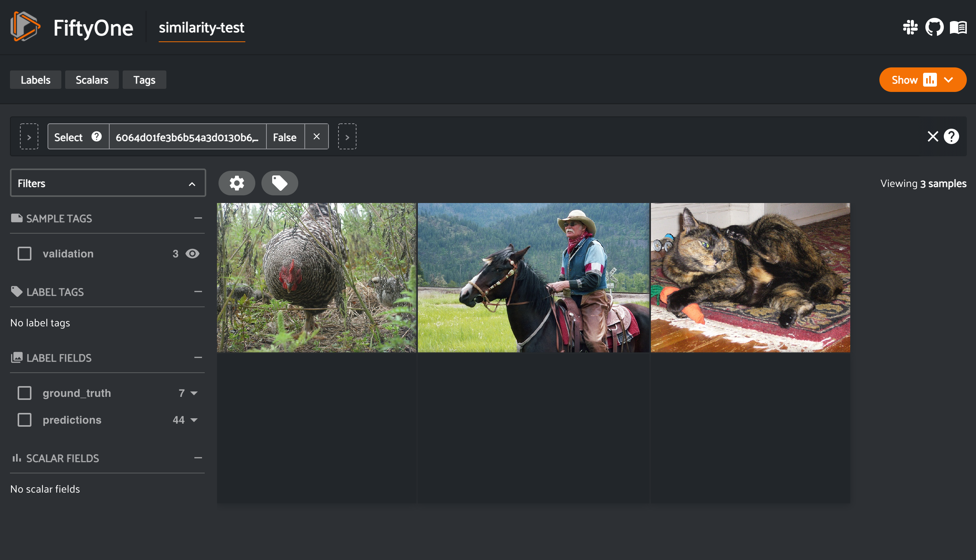Check the predictions label field
This screenshot has width=976, height=560.
25,420
